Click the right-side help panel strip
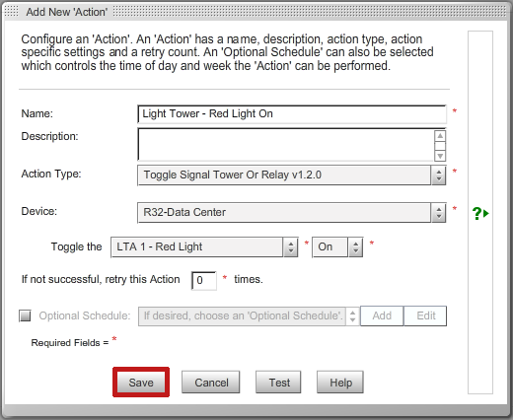 tap(480, 212)
